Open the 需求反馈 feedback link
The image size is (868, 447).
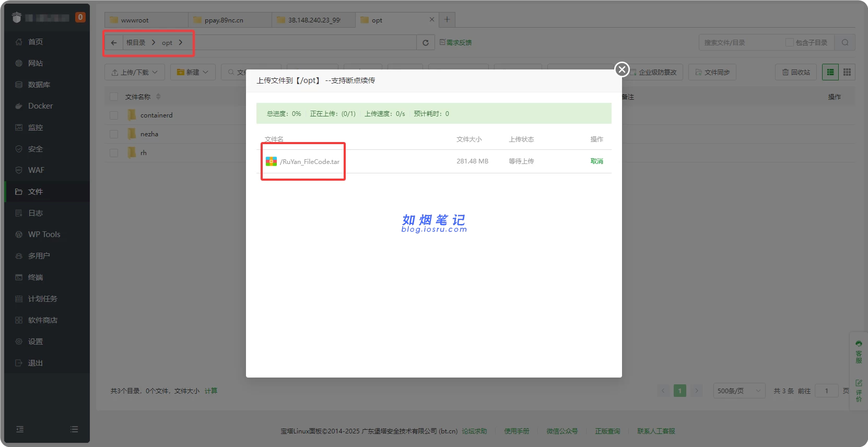(455, 42)
